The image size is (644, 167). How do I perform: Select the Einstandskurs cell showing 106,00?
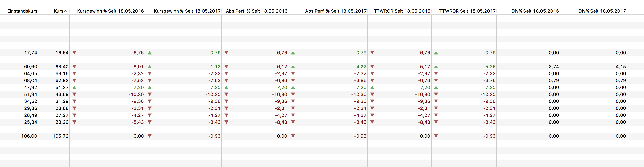coord(29,136)
